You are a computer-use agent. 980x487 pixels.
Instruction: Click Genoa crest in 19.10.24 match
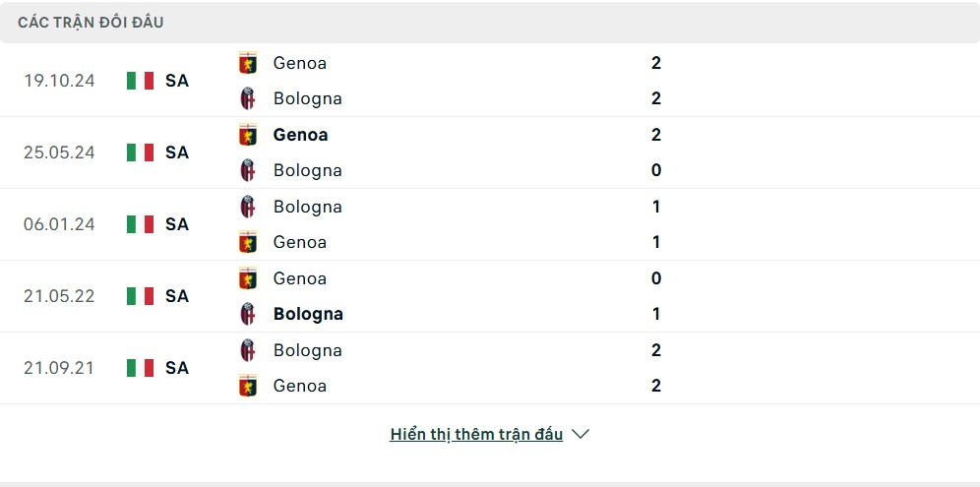pos(248,63)
